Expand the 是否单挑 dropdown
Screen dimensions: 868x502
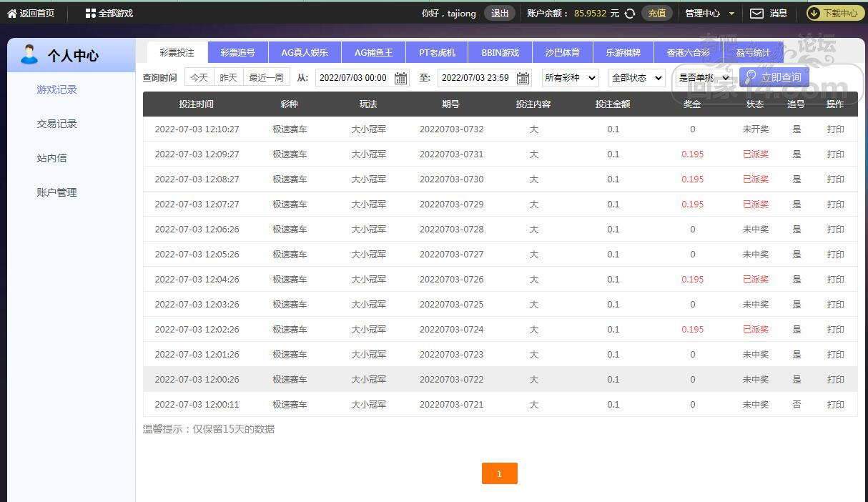(704, 78)
